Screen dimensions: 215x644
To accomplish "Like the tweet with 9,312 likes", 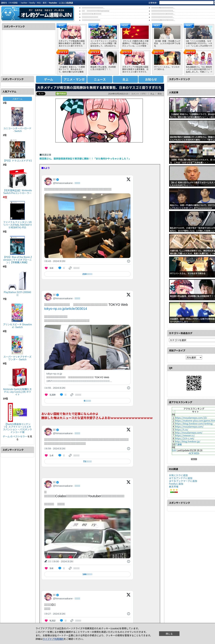I will pyautogui.click(x=46, y=620).
